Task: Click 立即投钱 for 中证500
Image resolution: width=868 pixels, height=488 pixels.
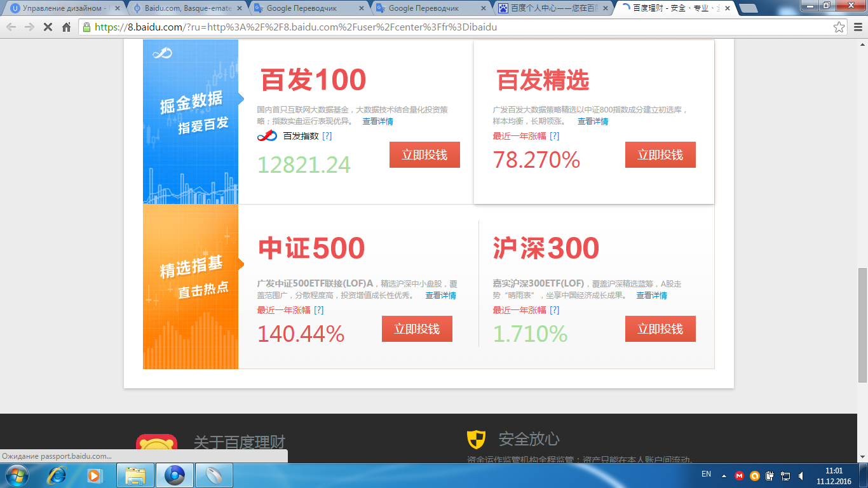Action: [417, 329]
